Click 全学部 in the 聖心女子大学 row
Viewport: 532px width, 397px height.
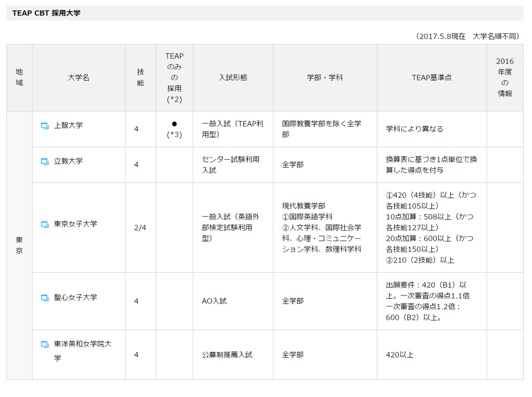click(325, 301)
